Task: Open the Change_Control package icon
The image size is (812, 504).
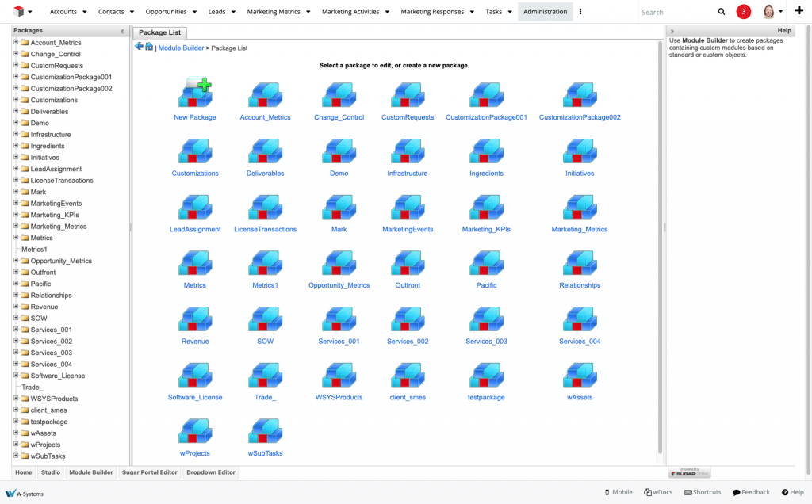Action: [x=339, y=94]
